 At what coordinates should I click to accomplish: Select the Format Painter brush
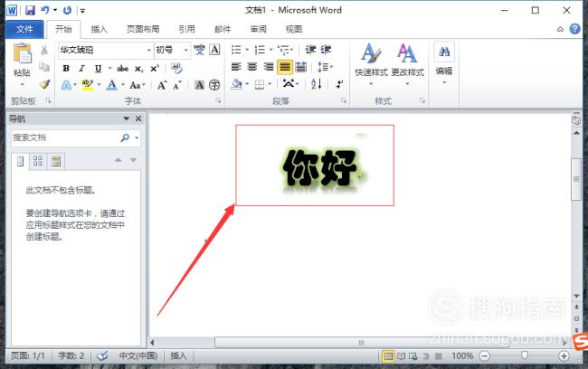[44, 84]
